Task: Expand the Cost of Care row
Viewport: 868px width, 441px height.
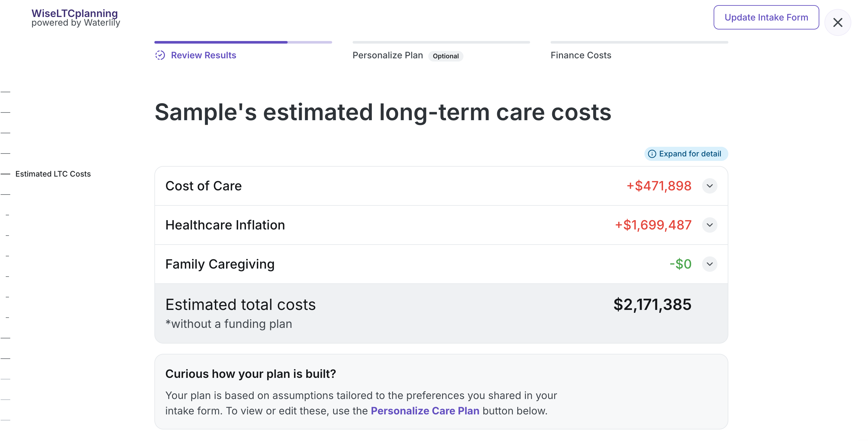Action: [710, 186]
